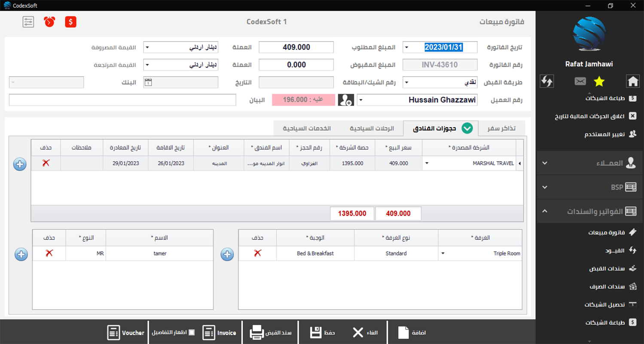
Task: Switch to the الرحلات السياحية tab
Action: click(x=372, y=129)
